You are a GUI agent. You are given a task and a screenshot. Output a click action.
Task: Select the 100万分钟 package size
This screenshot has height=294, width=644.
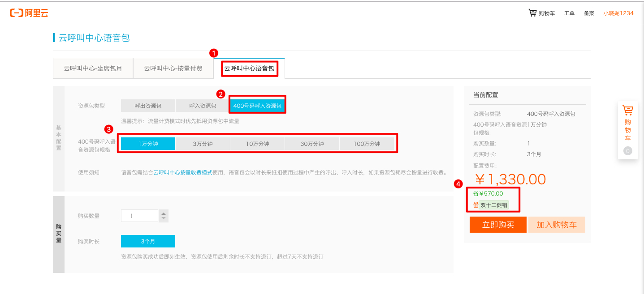point(367,144)
